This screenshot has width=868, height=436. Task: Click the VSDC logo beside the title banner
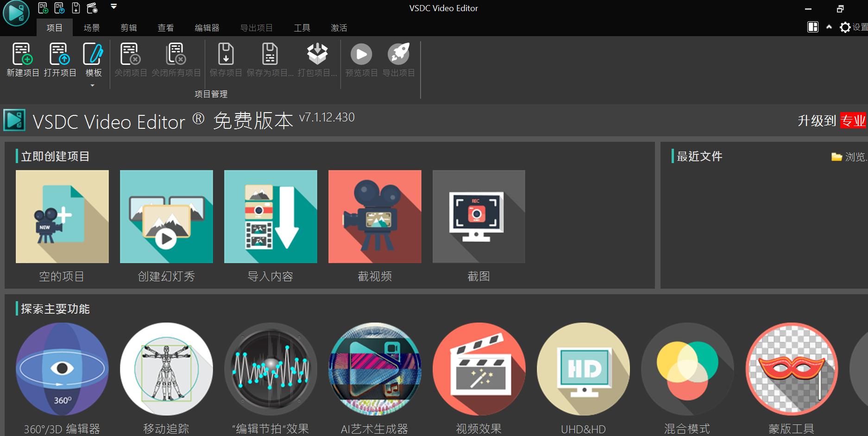(x=14, y=120)
